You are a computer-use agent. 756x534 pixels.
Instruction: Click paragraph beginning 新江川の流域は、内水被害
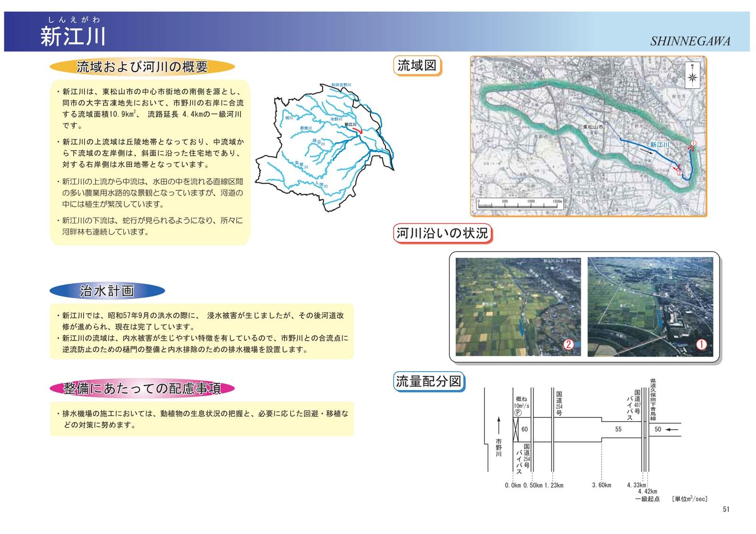click(x=202, y=344)
